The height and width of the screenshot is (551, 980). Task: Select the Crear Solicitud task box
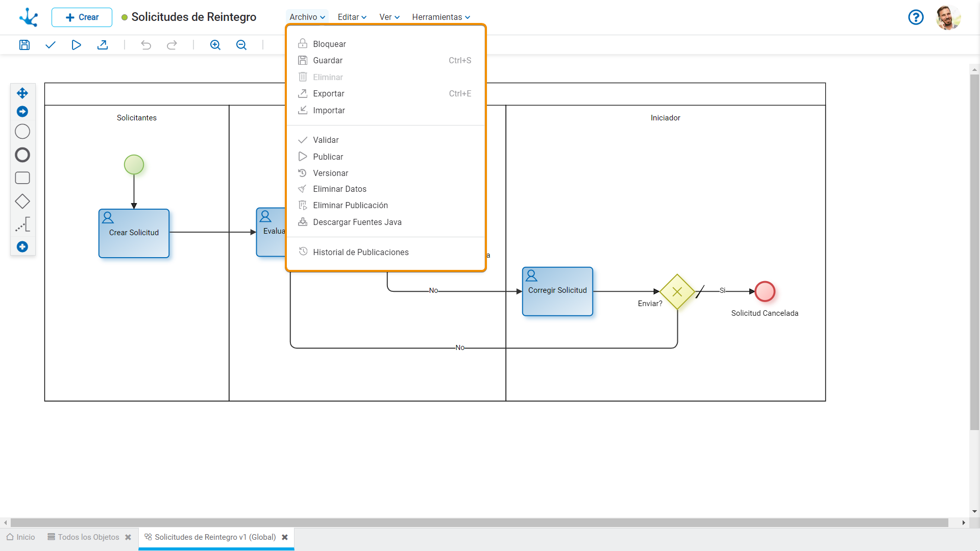tap(134, 233)
